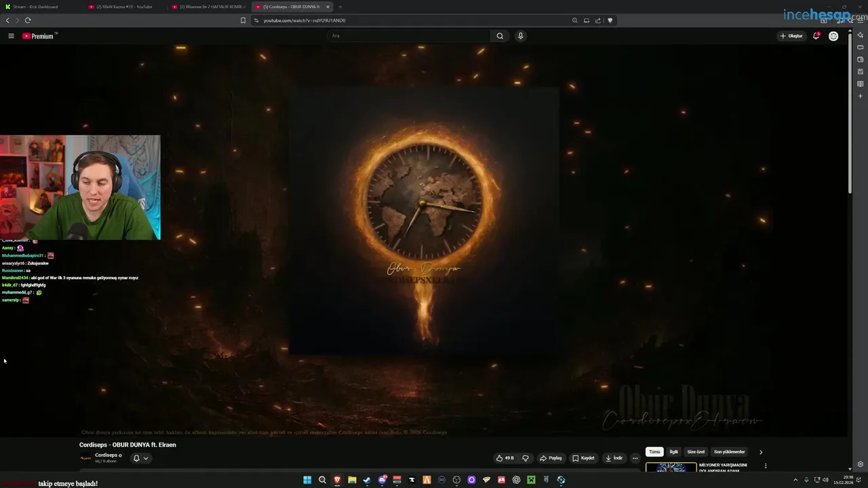The height and width of the screenshot is (488, 868).
Task: Open sidebar settings gear icon
Action: click(860, 464)
